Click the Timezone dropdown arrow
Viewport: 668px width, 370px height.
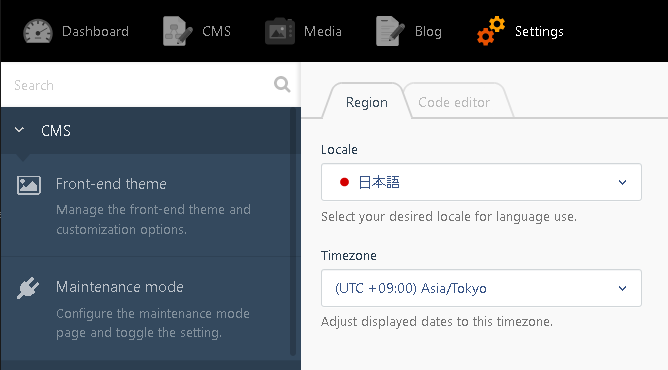[622, 288]
